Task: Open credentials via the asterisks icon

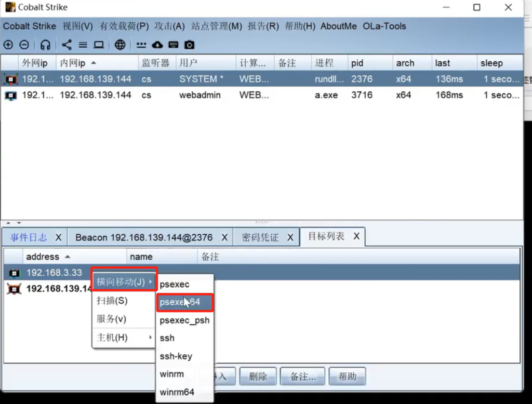Action: tap(141, 45)
